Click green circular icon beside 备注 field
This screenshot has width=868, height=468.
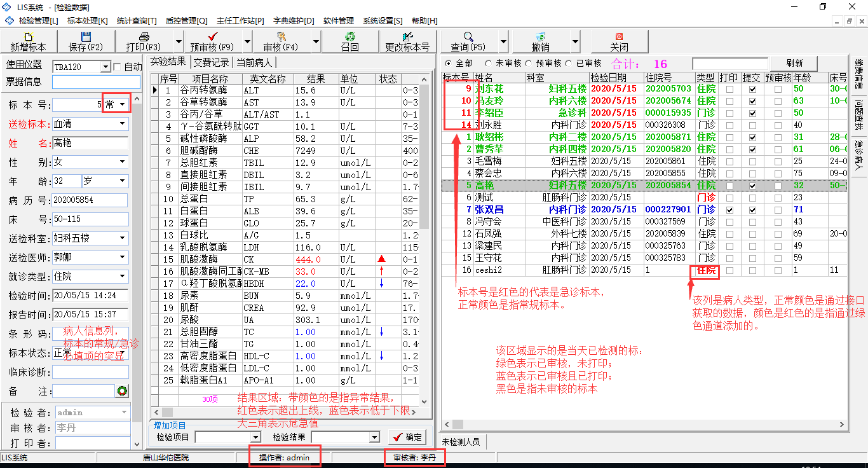pyautogui.click(x=122, y=391)
